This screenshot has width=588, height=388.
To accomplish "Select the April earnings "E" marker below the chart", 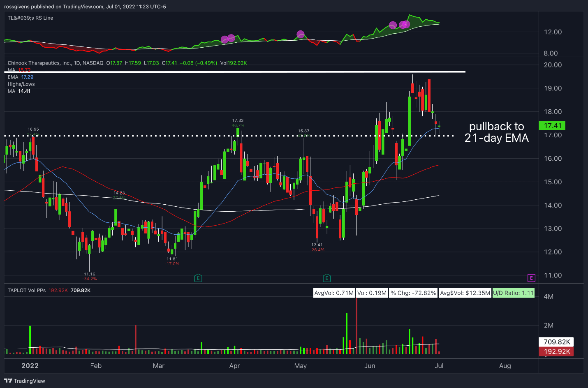I will coord(198,278).
